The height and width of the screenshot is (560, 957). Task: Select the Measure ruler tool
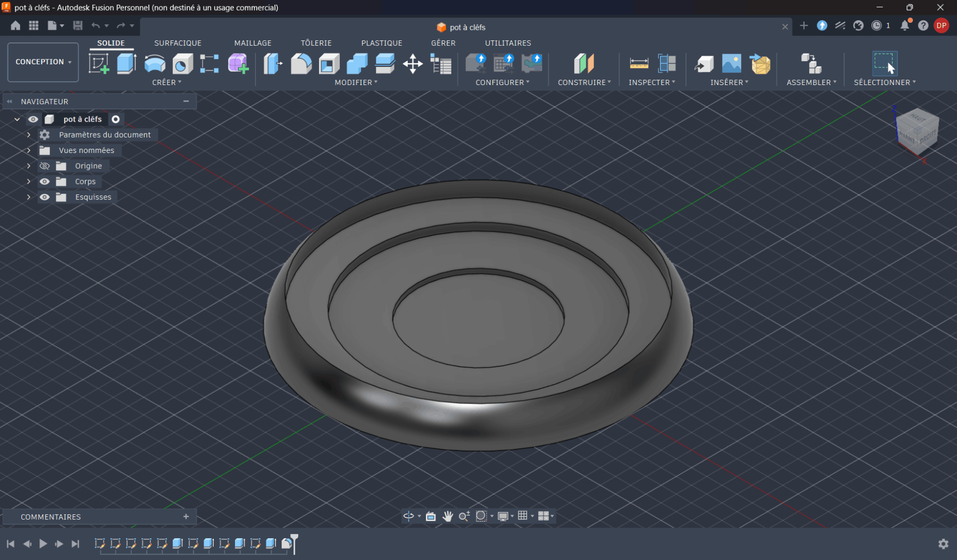pyautogui.click(x=639, y=64)
